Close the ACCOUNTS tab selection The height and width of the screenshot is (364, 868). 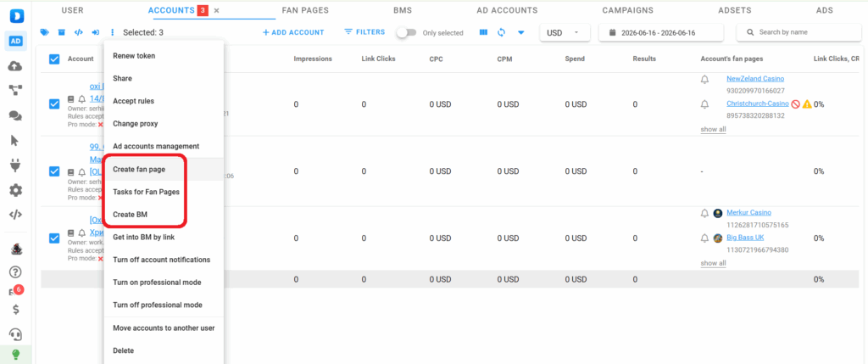tap(216, 10)
